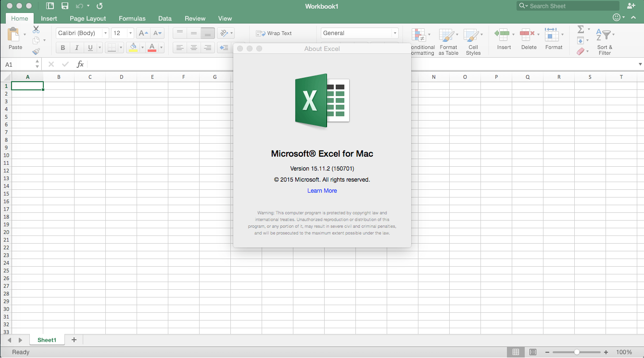This screenshot has height=358, width=644.
Task: Switch to the Review tab
Action: tap(195, 19)
